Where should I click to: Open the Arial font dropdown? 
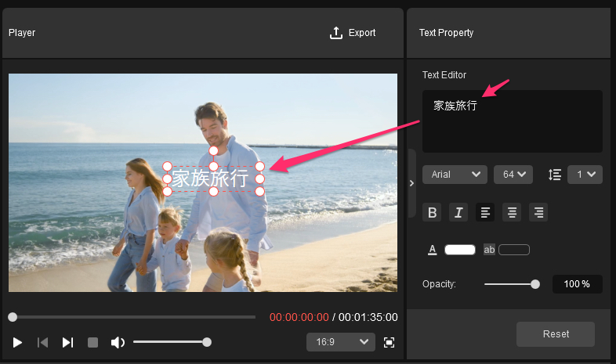(x=455, y=174)
